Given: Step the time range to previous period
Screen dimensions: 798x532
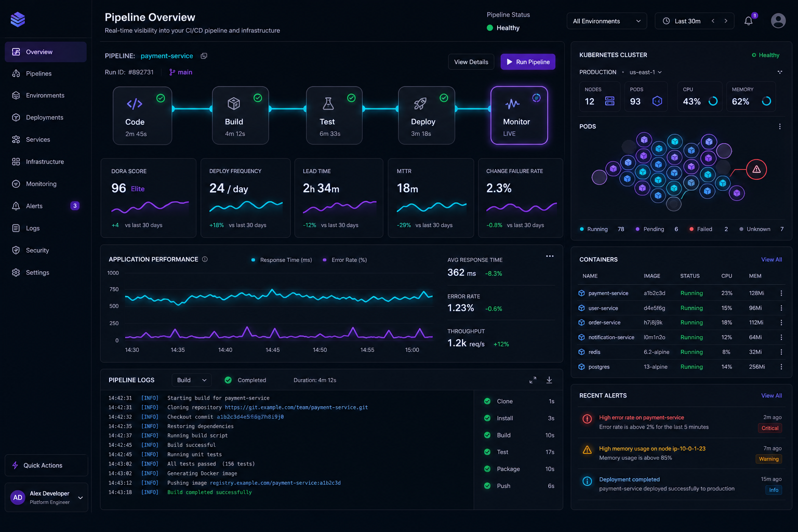Looking at the screenshot, I should 713,21.
